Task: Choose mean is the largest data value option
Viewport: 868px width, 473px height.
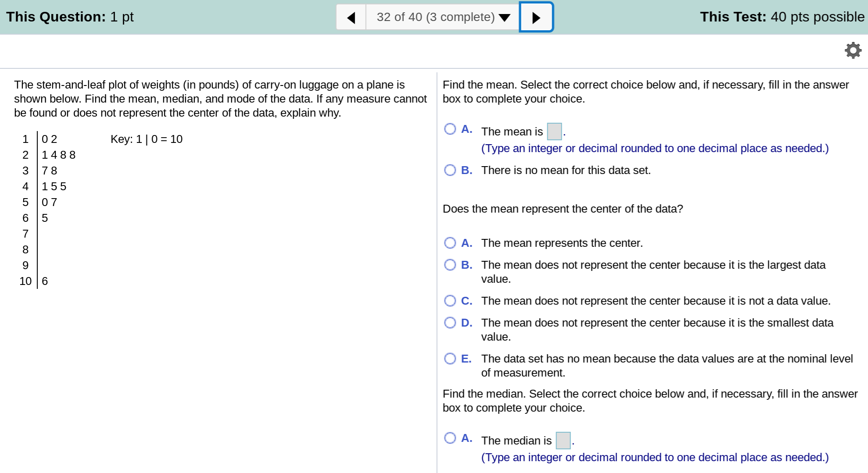Action: pyautogui.click(x=450, y=265)
